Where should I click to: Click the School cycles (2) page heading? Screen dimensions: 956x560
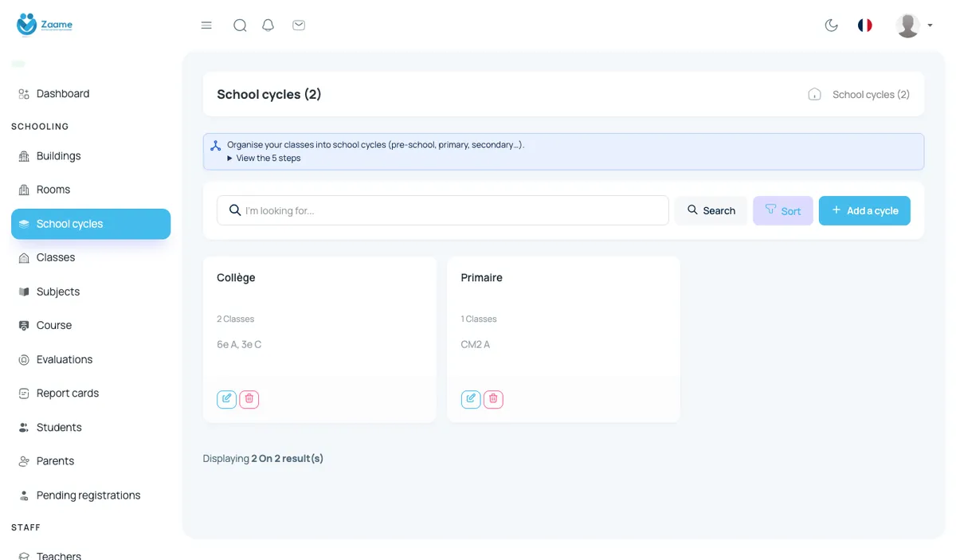269,94
